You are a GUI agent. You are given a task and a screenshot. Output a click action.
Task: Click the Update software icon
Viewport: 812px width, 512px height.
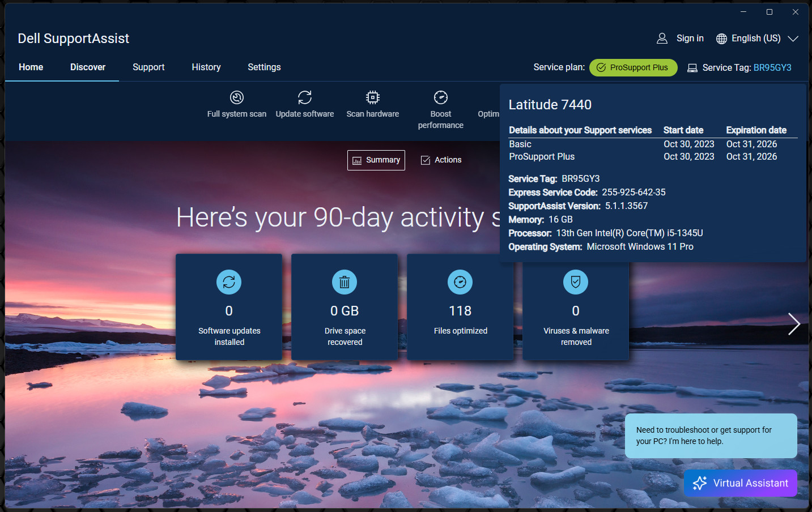pyautogui.click(x=305, y=97)
